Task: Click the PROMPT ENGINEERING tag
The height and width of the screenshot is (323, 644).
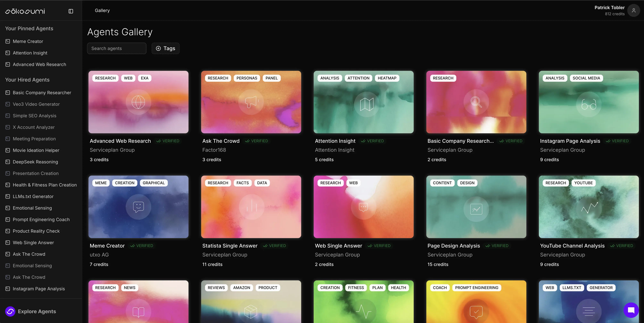Action: 477,287
